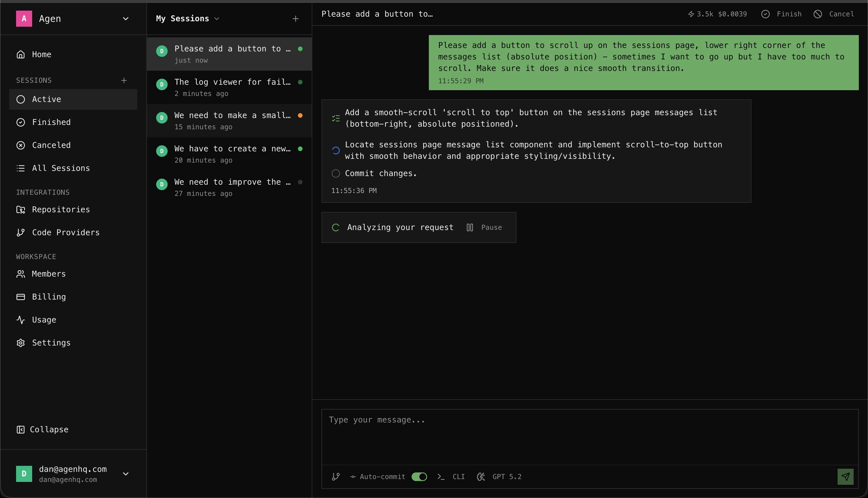
Task: Collapse the sidebar
Action: click(42, 429)
